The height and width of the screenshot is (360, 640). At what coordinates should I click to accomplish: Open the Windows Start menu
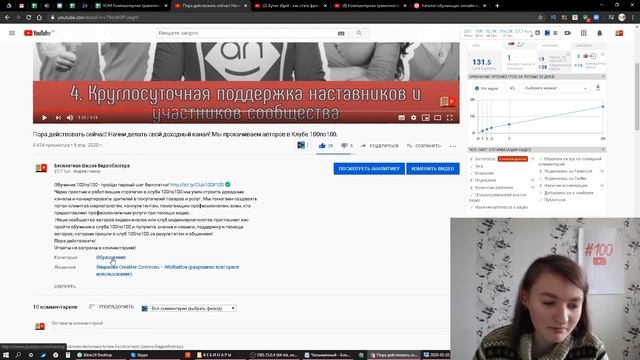pyautogui.click(x=6, y=355)
